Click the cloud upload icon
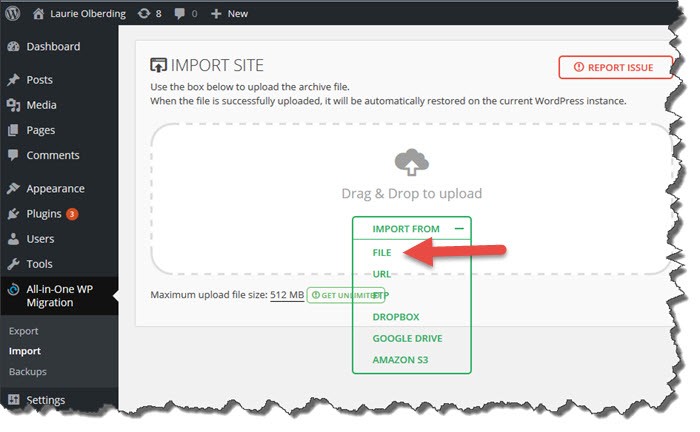 412,162
